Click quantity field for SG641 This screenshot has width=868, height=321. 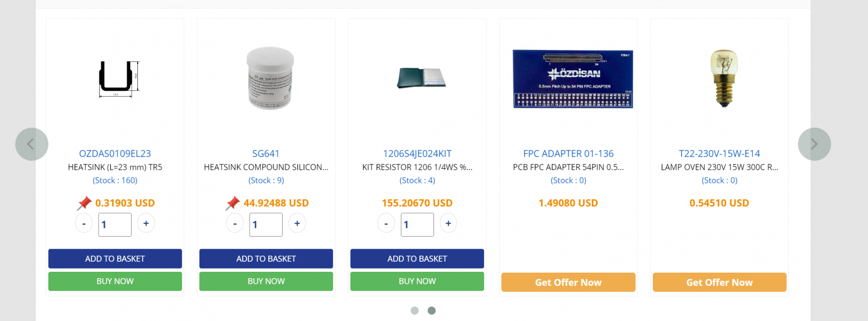coord(266,224)
